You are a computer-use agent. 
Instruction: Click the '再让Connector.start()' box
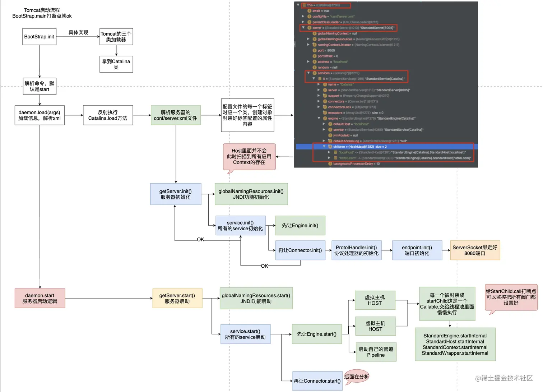point(317,381)
